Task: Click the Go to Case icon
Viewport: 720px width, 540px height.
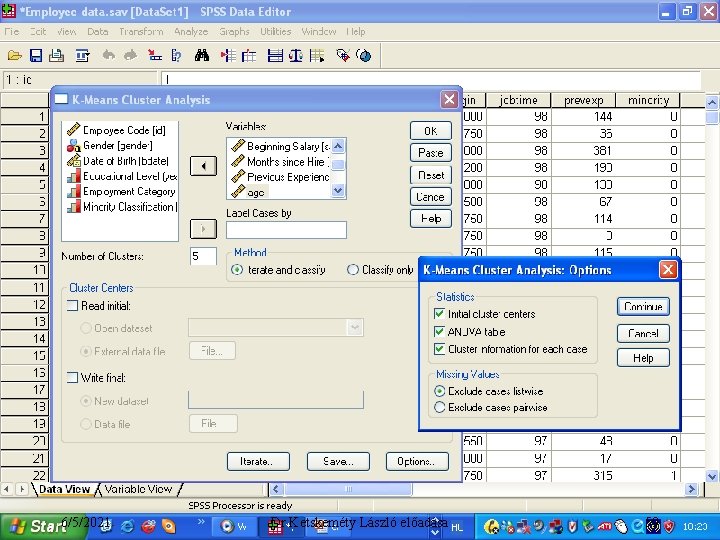Action: tap(154, 56)
